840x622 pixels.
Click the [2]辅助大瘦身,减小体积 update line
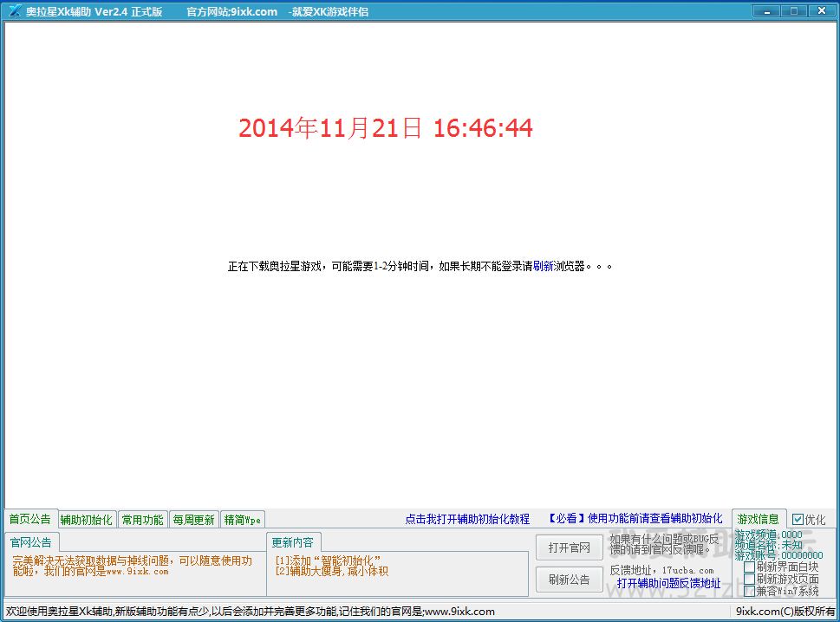(x=332, y=571)
